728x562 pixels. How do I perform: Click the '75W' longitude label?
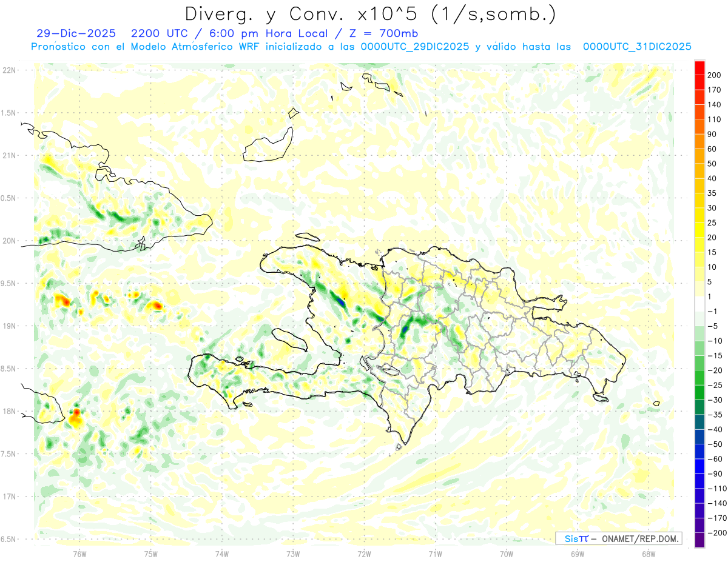pos(151,554)
